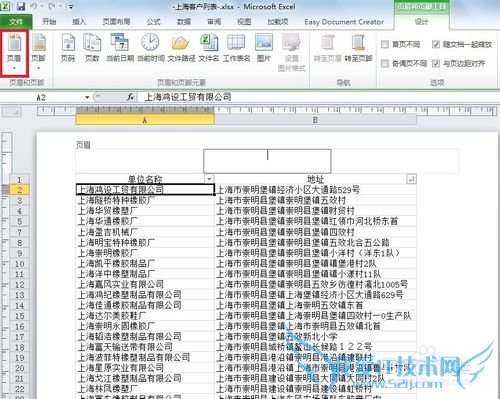Toggle 随文档一起缩放 scale with document checkbox
This screenshot has width=500, height=399.
(x=436, y=44)
